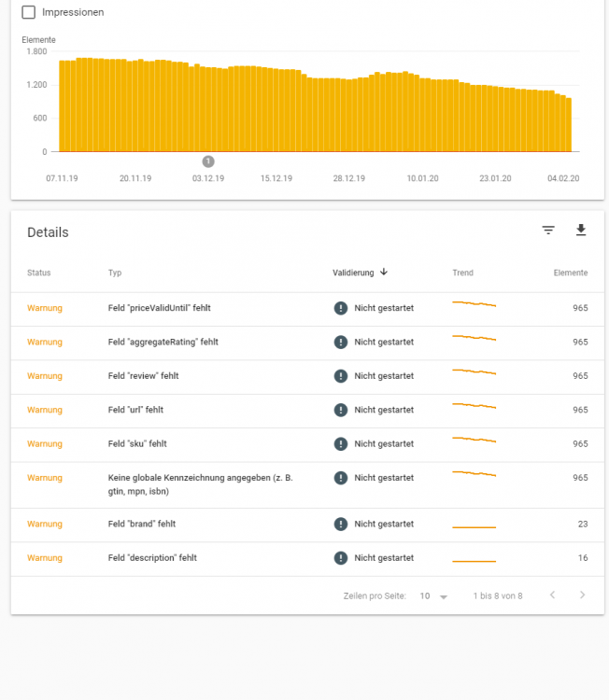Click the sort arrow beside Validierung

click(384, 272)
